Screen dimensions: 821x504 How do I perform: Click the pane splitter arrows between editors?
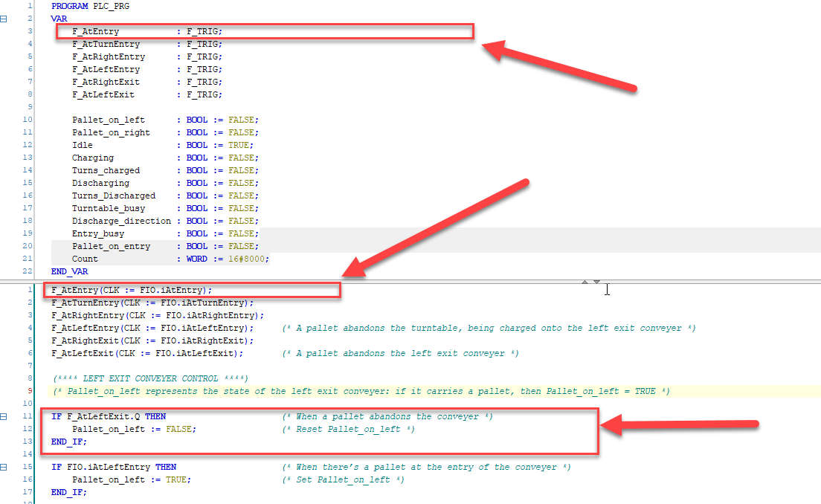pyautogui.click(x=591, y=282)
